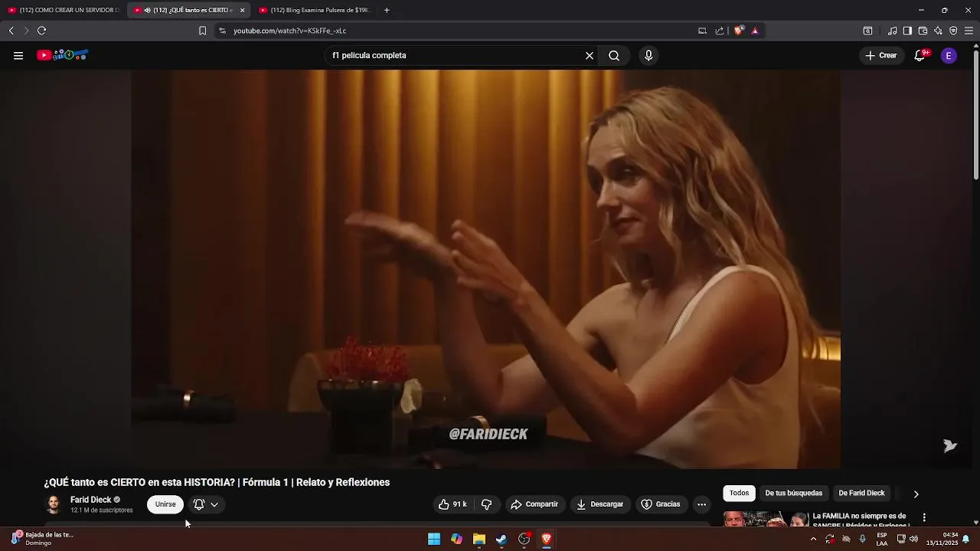Image resolution: width=980 pixels, height=551 pixels.
Task: View site information icon in address bar
Action: tap(222, 31)
